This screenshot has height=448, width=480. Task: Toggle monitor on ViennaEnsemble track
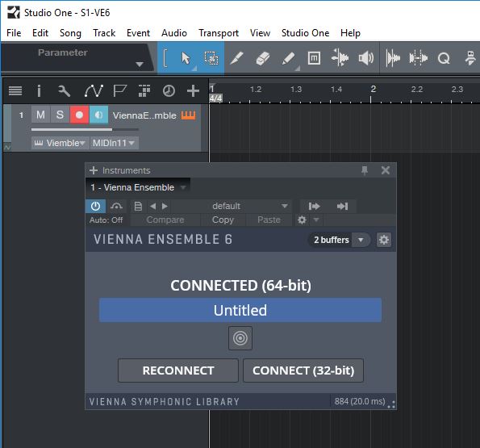click(98, 115)
